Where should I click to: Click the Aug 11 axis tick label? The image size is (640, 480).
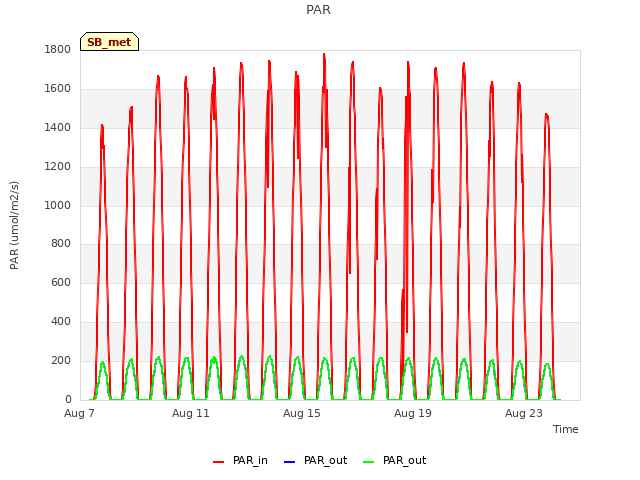tap(191, 413)
